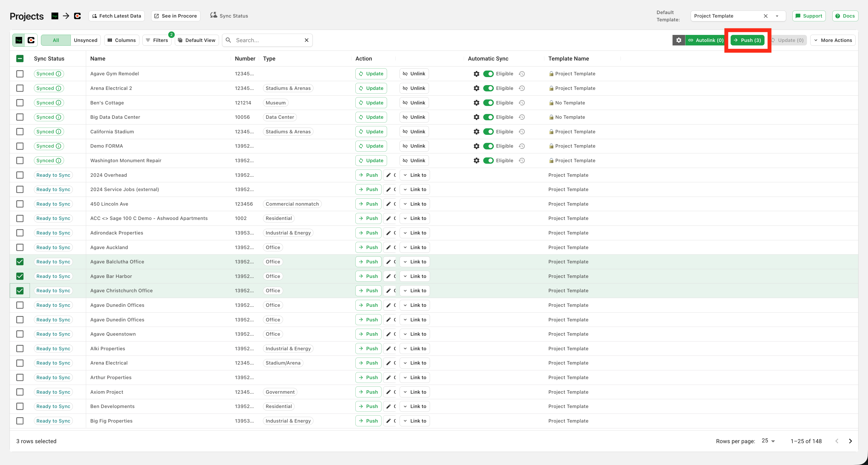This screenshot has width=868, height=465.
Task: Uncheck the Agave Bar Harbor row checkbox
Action: [20, 276]
